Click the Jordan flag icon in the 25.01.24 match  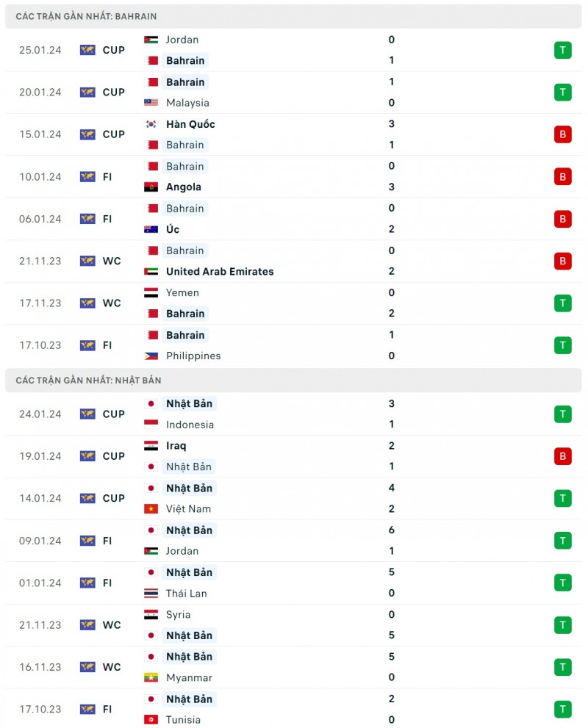click(x=151, y=40)
